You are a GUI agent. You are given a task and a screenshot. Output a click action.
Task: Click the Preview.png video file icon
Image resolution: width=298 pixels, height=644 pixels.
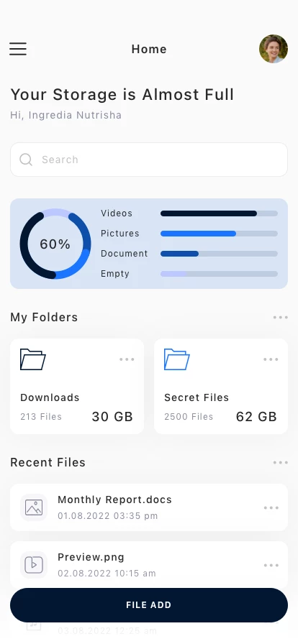tap(34, 565)
